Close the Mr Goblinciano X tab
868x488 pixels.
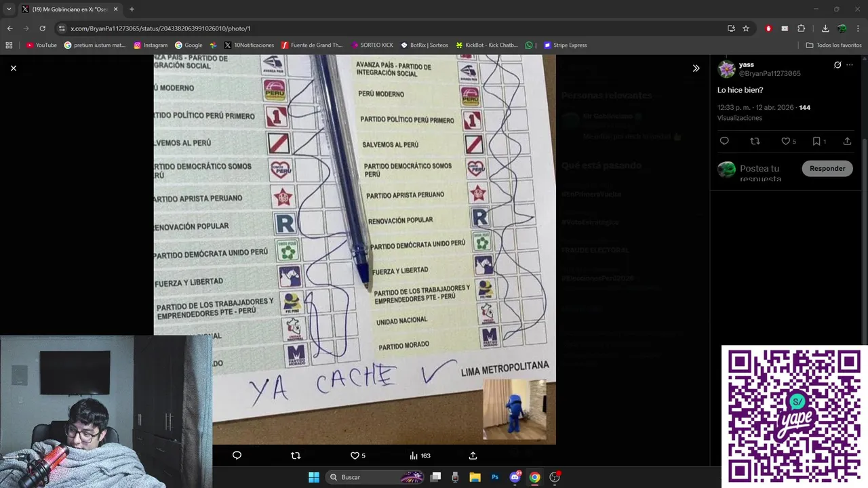click(115, 9)
